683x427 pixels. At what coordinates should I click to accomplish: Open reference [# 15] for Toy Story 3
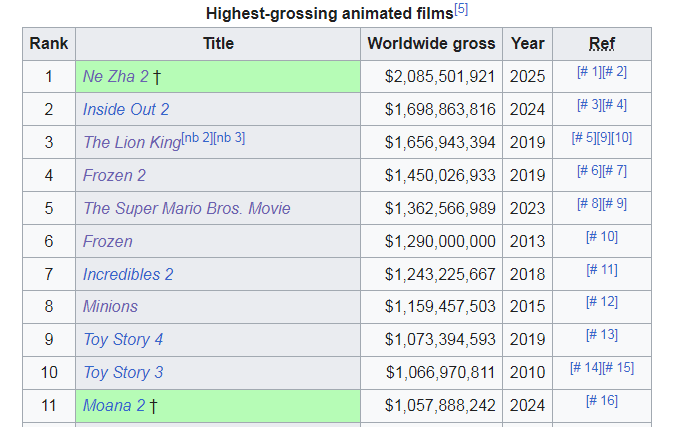pyautogui.click(x=618, y=368)
